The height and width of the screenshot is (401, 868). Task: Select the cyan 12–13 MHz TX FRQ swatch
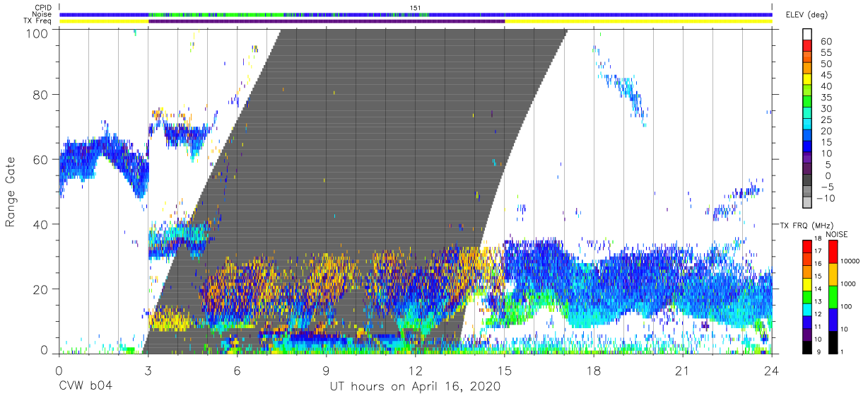click(807, 309)
